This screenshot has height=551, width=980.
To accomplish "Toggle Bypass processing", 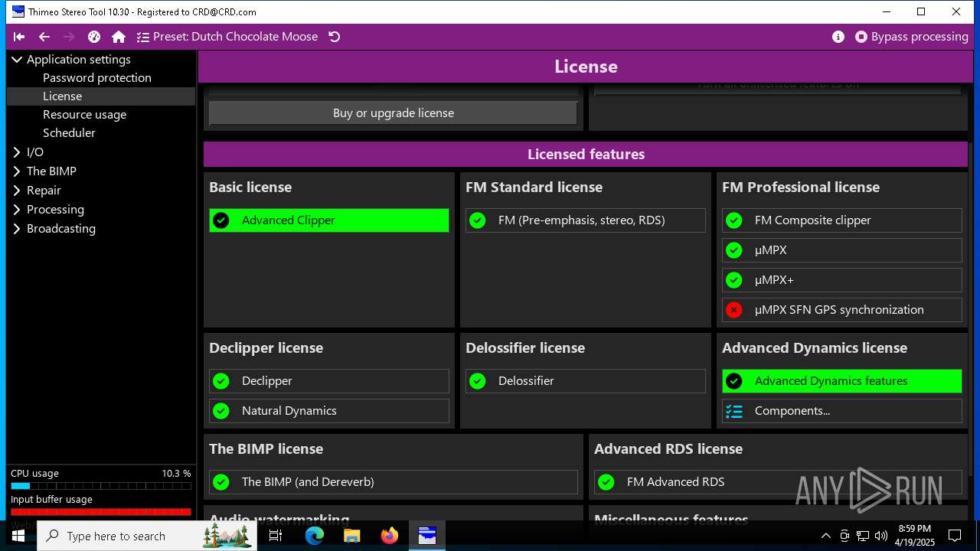I will point(912,37).
